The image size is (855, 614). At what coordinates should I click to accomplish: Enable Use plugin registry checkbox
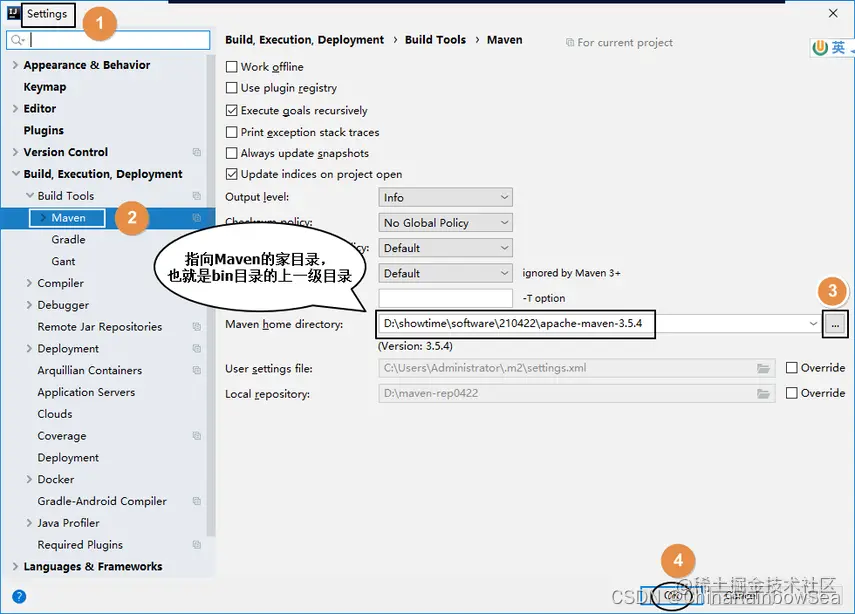(x=232, y=88)
